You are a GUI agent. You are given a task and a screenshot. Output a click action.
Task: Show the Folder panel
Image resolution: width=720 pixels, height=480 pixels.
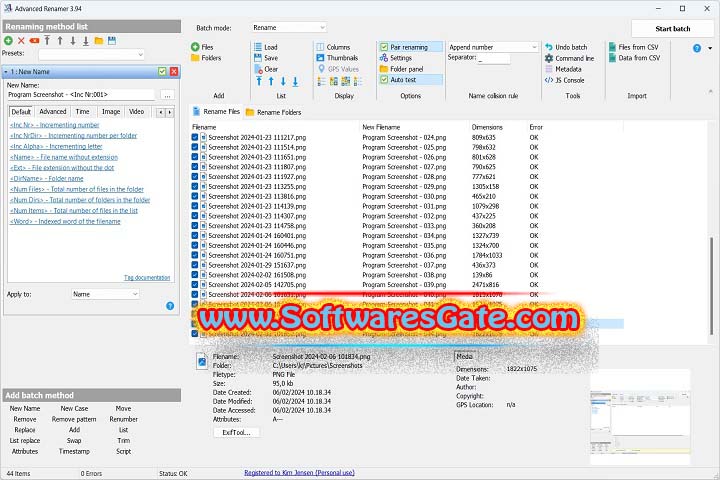pos(402,69)
